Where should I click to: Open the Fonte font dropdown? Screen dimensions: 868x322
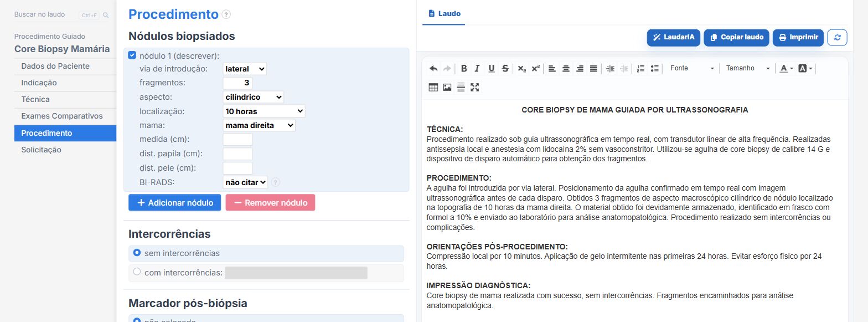click(691, 69)
